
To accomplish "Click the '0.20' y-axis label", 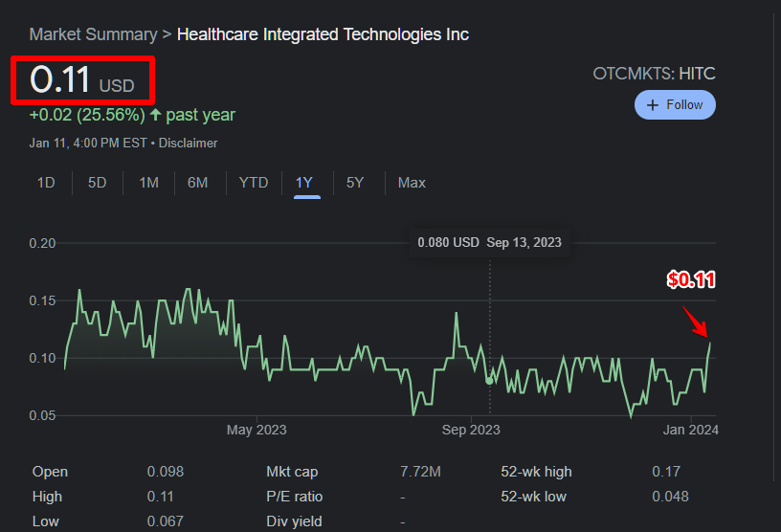I will click(42, 243).
